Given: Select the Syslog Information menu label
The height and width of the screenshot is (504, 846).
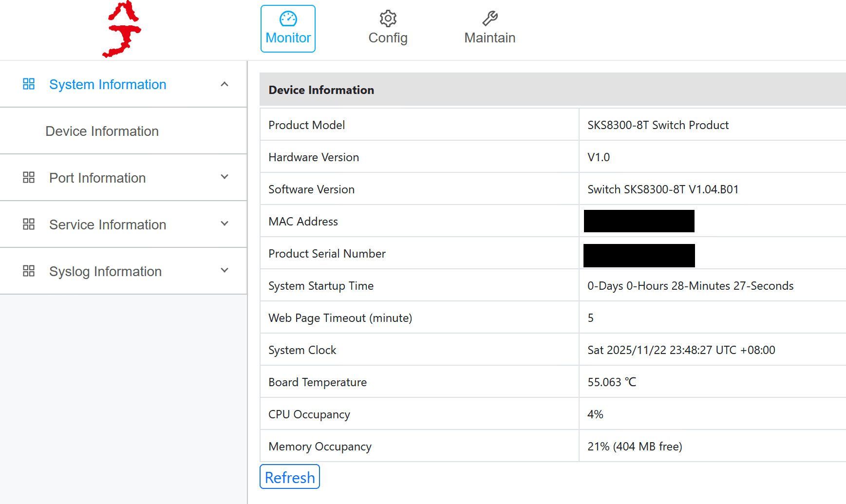Looking at the screenshot, I should click(x=105, y=272).
